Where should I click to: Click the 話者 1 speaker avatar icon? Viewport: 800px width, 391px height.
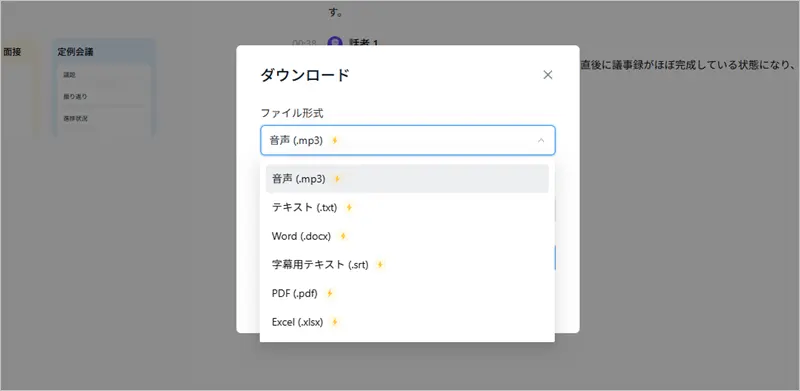pos(335,42)
